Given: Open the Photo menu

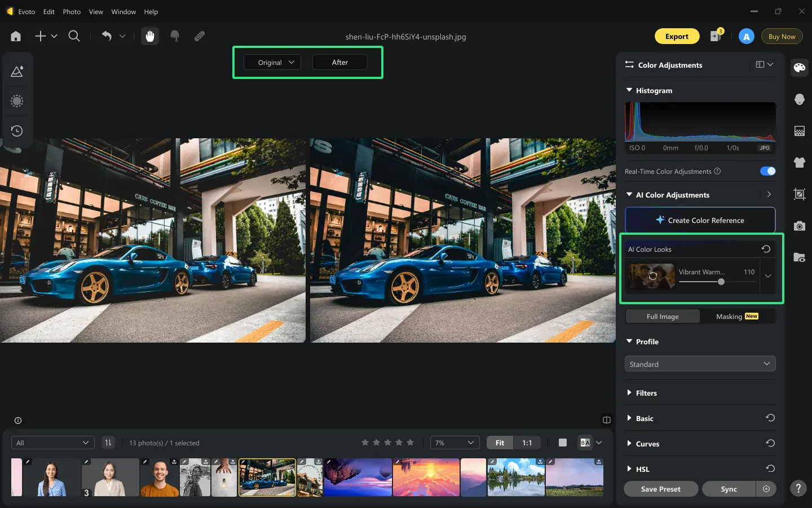Looking at the screenshot, I should (72, 11).
